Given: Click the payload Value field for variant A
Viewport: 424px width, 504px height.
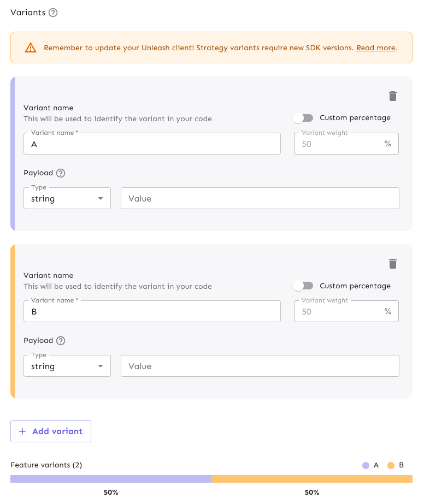Looking at the screenshot, I should click(x=260, y=198).
